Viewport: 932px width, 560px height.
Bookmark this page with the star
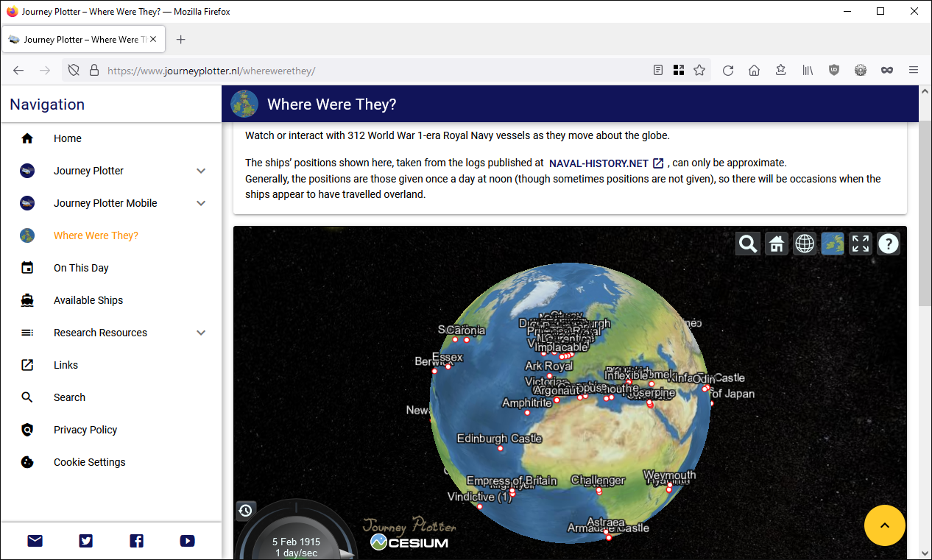pyautogui.click(x=699, y=70)
